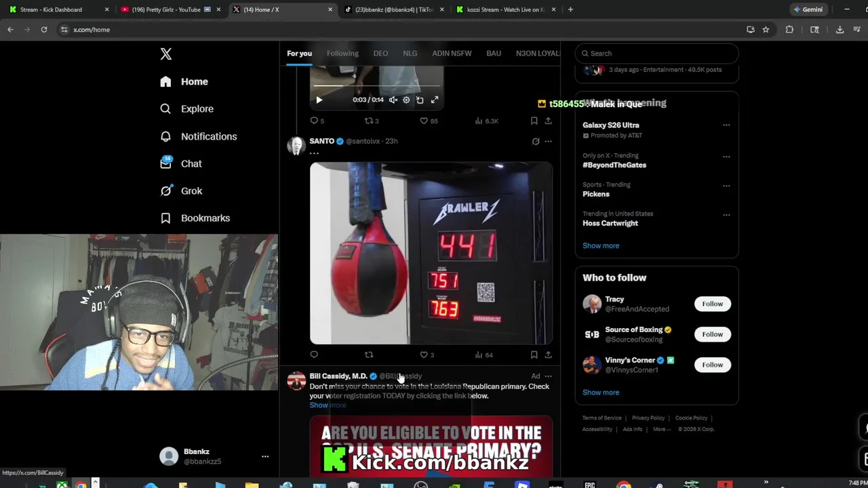This screenshot has height=488, width=868.
Task: Open Home from the X sidebar
Action: (184, 81)
